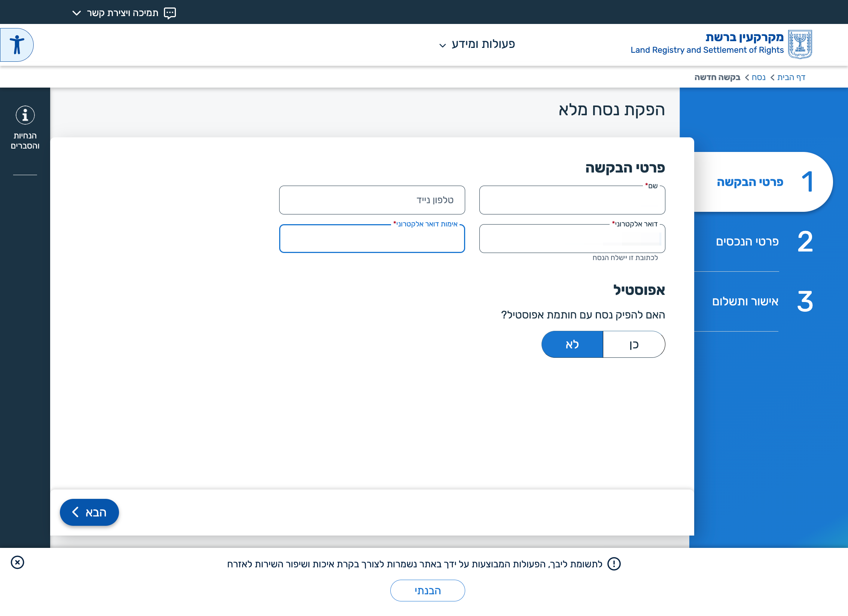Click the לכתובת זו יישלח הנסח hint text
848x616 pixels.
(x=625, y=257)
